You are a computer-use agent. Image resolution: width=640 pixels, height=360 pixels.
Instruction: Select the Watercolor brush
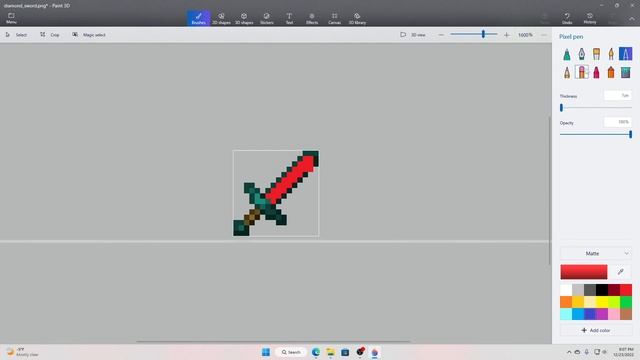[611, 54]
